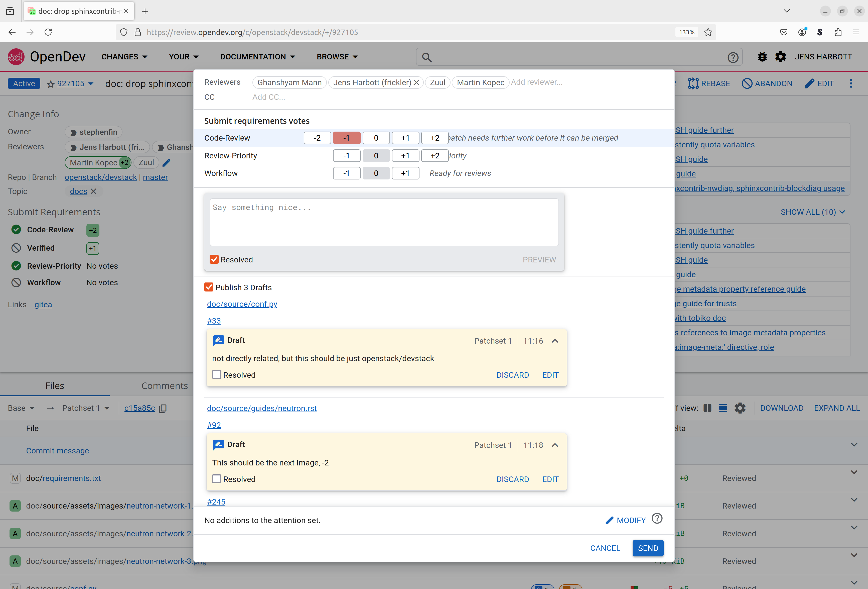Discard the neutron.rst draft comment
This screenshot has height=589, width=868.
512,479
